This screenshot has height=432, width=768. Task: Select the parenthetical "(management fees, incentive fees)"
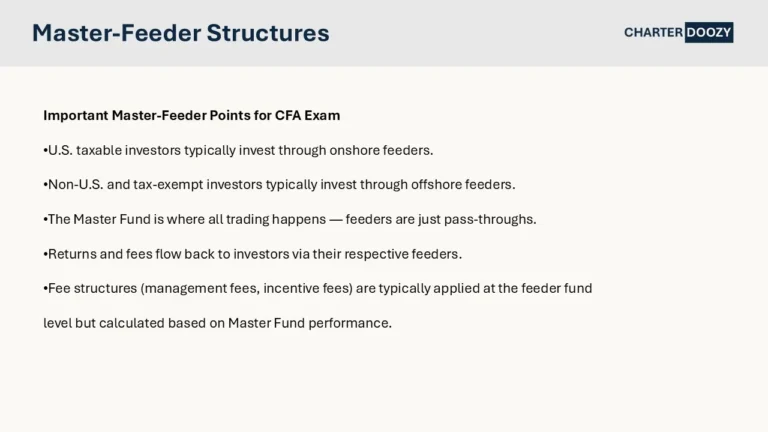coord(252,288)
